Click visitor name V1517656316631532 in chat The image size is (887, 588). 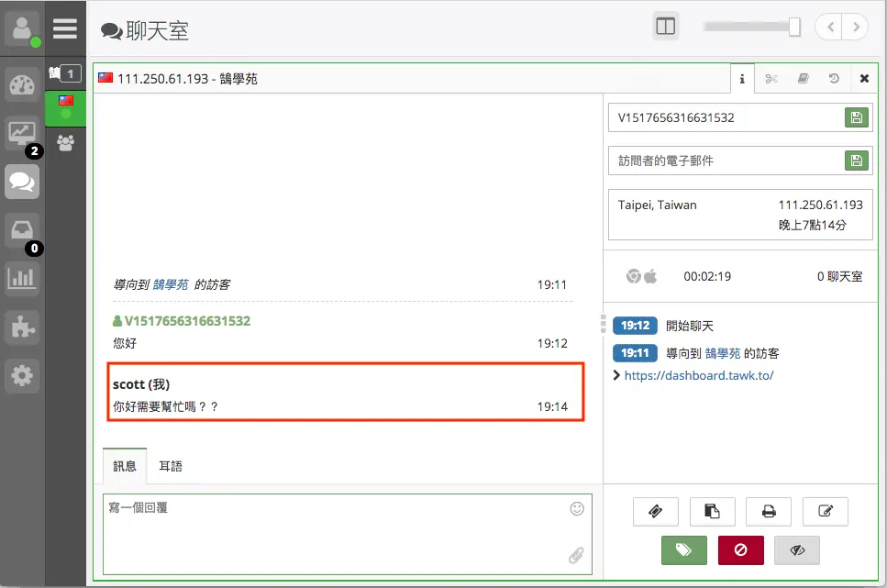[x=187, y=321]
